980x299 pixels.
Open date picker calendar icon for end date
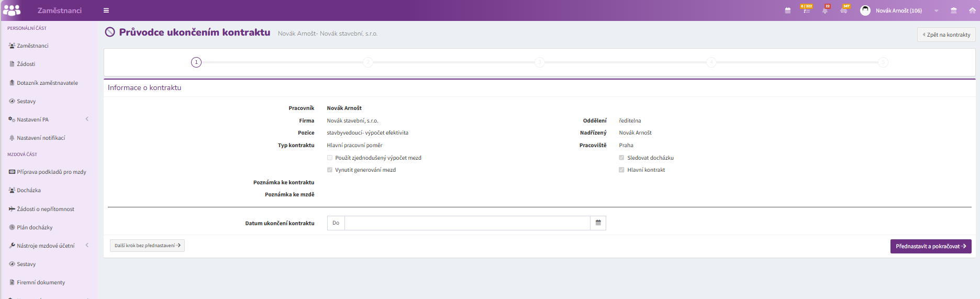click(x=598, y=223)
